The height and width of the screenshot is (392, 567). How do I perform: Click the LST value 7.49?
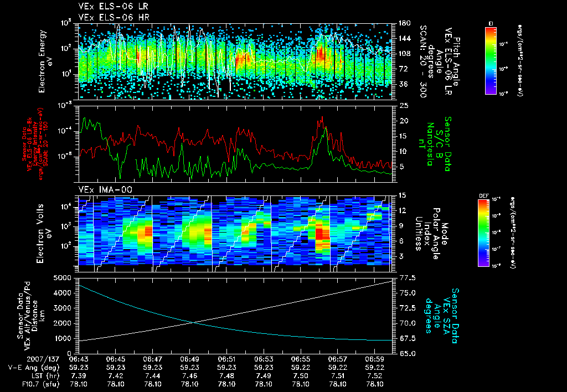pyautogui.click(x=264, y=376)
